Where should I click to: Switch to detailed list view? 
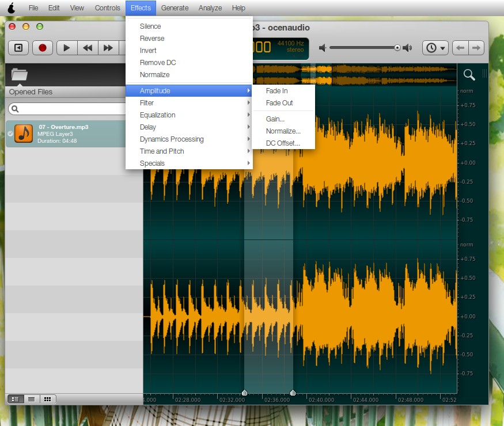pyautogui.click(x=15, y=399)
